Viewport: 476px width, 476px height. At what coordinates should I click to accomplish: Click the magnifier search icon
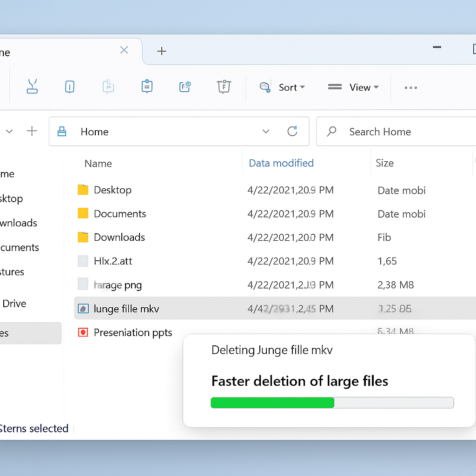[x=331, y=132]
